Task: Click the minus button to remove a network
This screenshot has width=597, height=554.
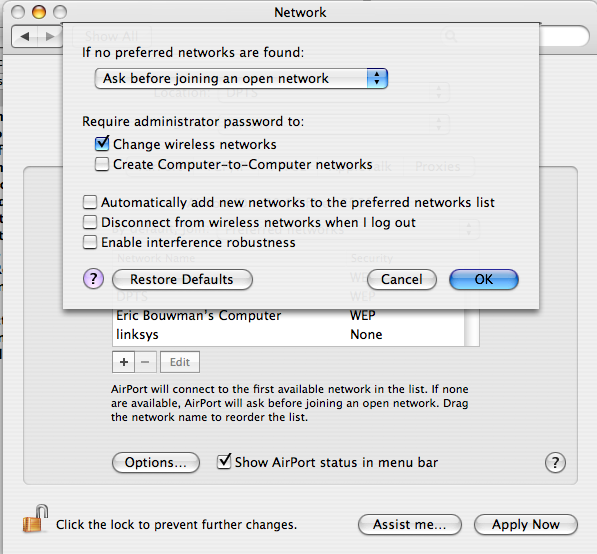Action: (145, 362)
